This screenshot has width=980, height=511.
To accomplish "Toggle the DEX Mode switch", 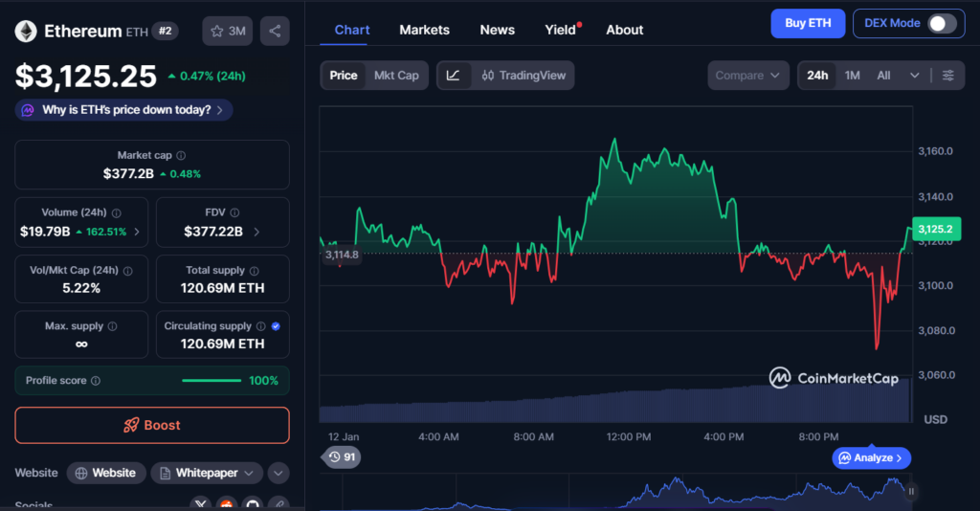I will pyautogui.click(x=942, y=23).
